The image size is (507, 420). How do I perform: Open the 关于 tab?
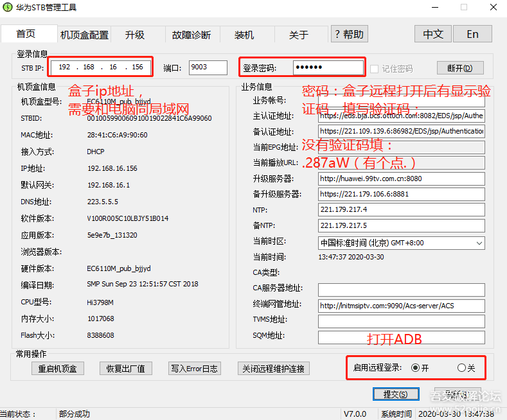298,35
